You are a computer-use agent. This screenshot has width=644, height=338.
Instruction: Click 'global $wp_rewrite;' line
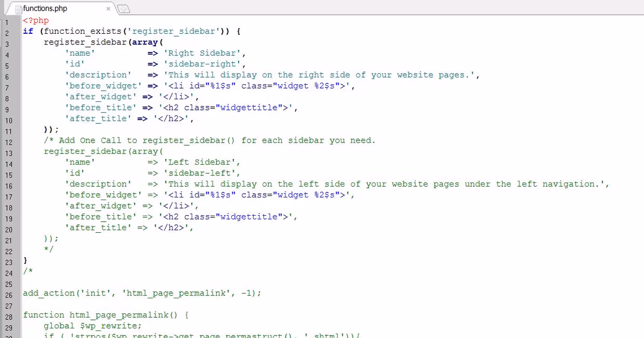coord(93,326)
